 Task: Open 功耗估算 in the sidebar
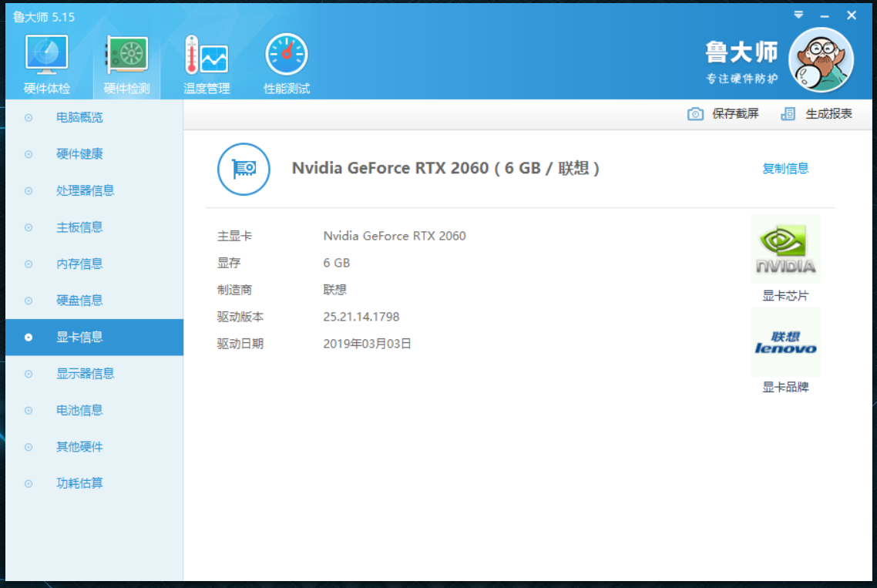95,483
